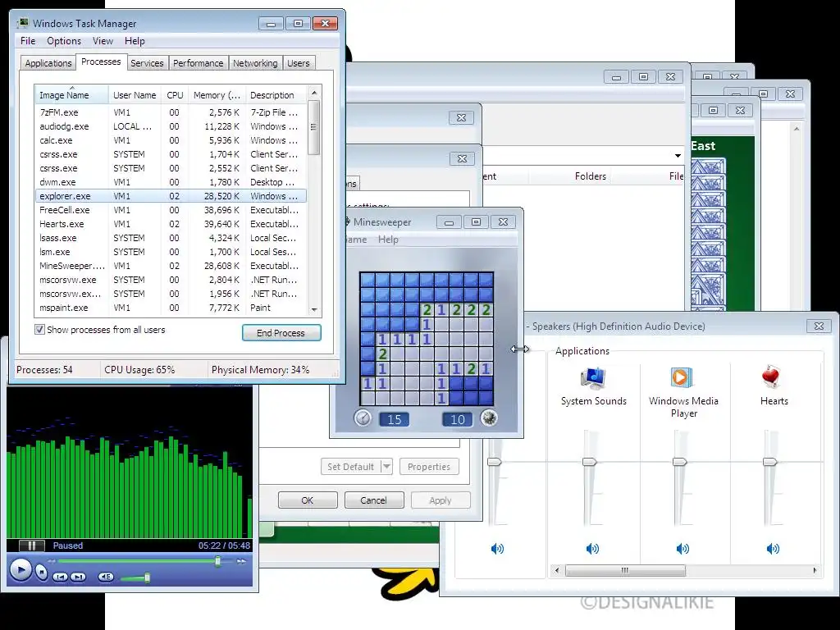
Task: Mute Windows Media Player in the mixer
Action: pyautogui.click(x=682, y=548)
